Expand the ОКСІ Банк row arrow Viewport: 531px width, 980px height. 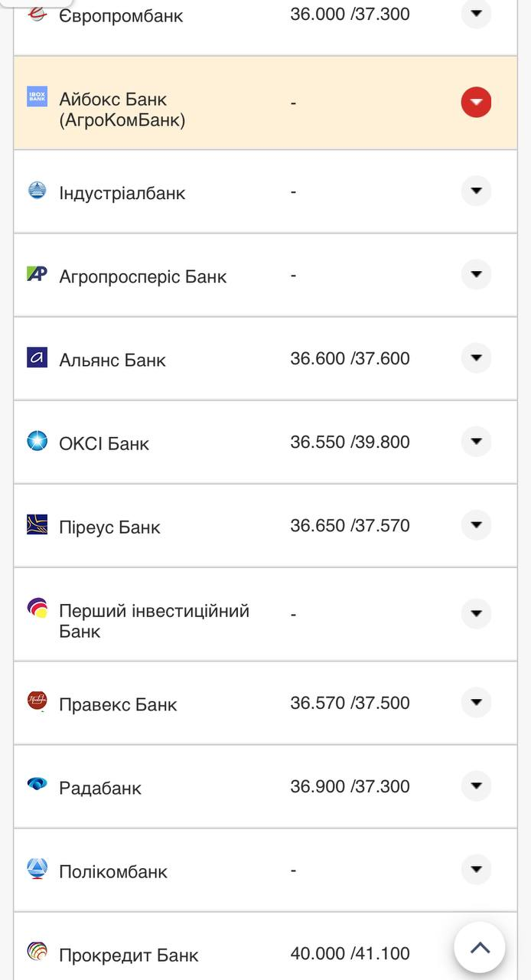tap(476, 441)
